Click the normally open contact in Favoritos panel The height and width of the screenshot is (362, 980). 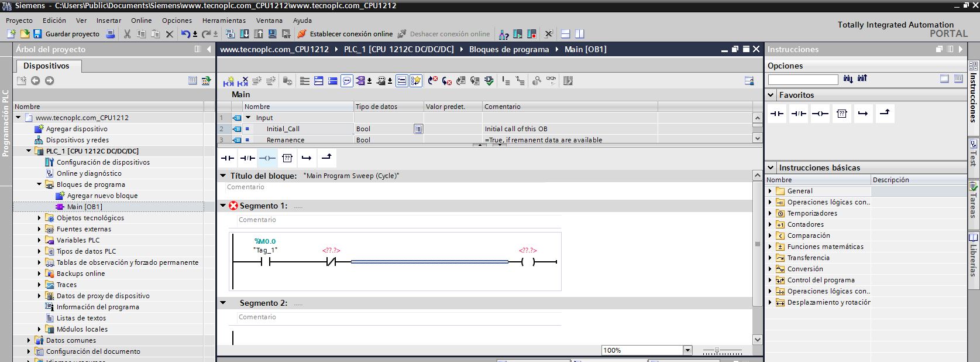pyautogui.click(x=777, y=114)
